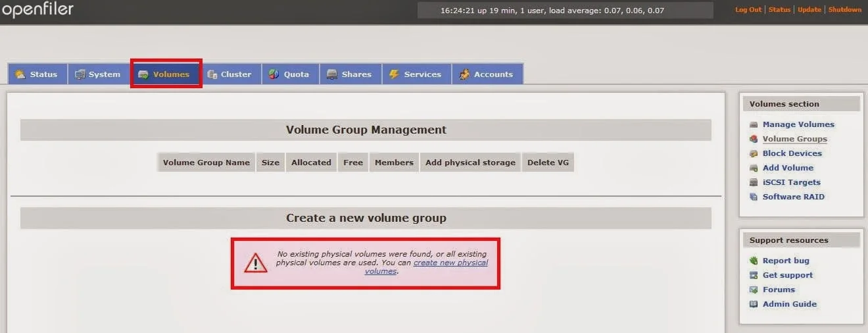Switch to the System tab
This screenshot has width=868, height=333.
pyautogui.click(x=98, y=74)
